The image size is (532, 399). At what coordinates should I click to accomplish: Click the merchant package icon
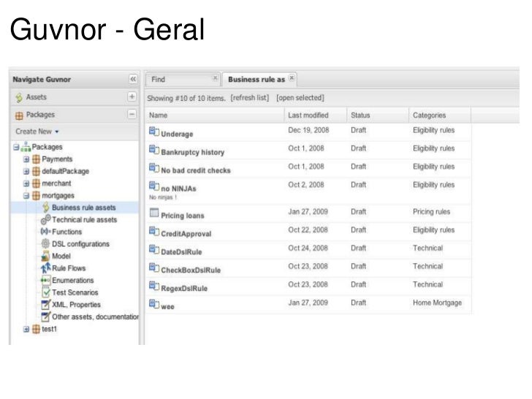36,183
